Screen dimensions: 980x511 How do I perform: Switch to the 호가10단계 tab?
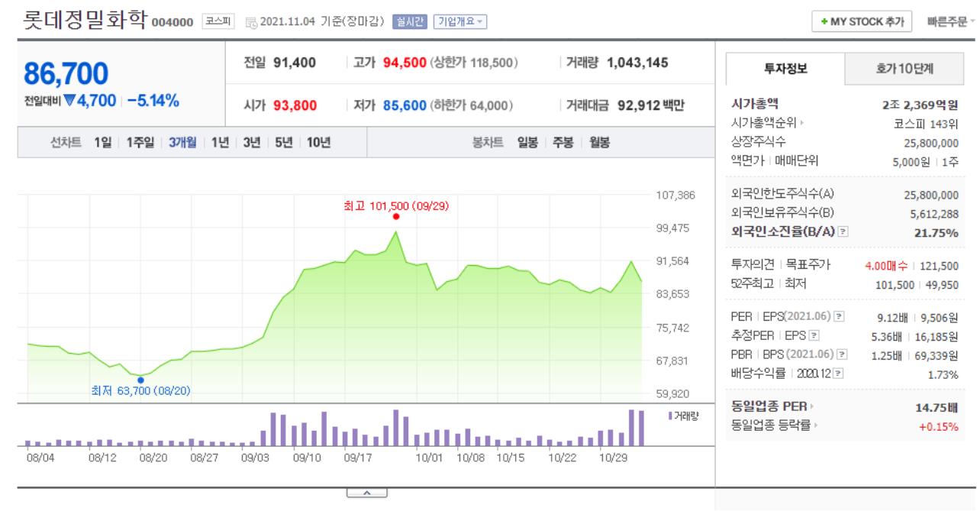(x=906, y=69)
